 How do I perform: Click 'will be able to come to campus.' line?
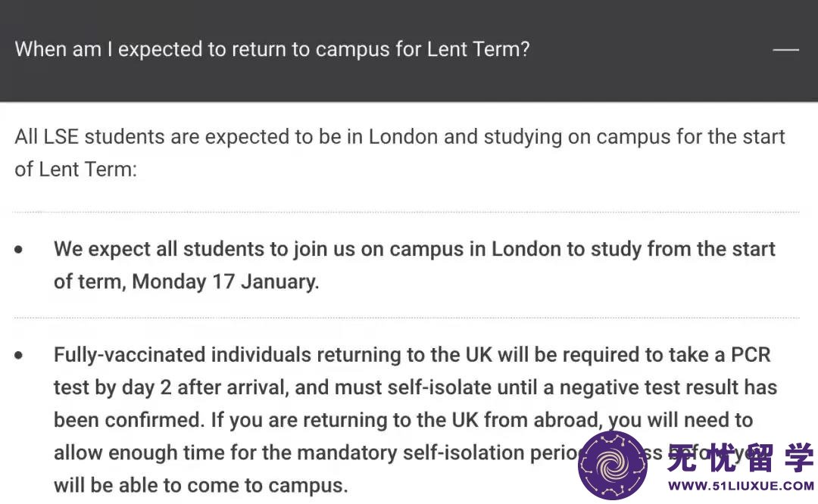tap(201, 485)
